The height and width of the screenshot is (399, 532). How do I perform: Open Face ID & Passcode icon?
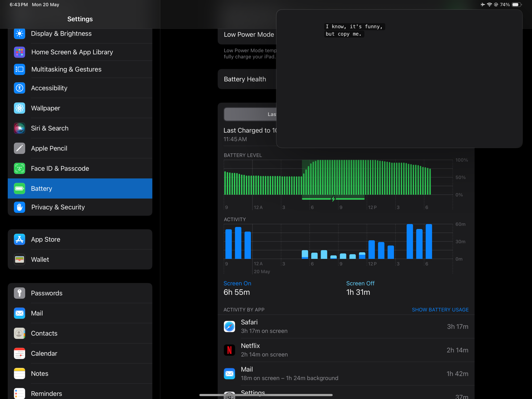pos(19,168)
